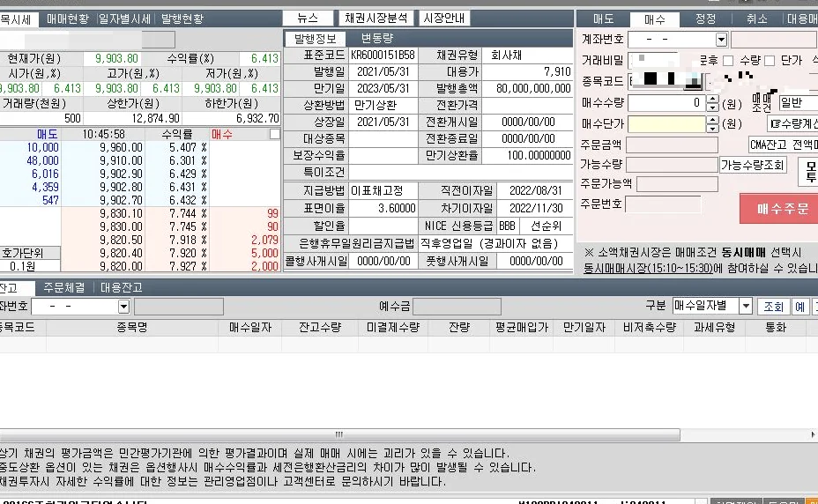Open the account number dropdown in the balance panel

point(123,307)
